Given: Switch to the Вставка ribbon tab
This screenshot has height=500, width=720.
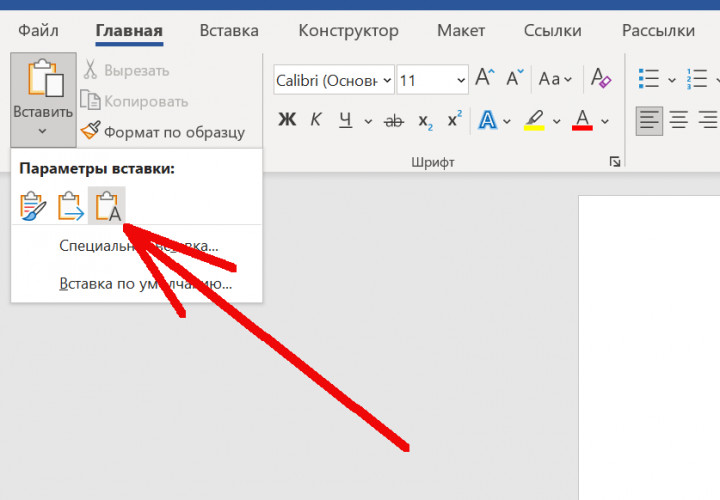Looking at the screenshot, I should 228,31.
